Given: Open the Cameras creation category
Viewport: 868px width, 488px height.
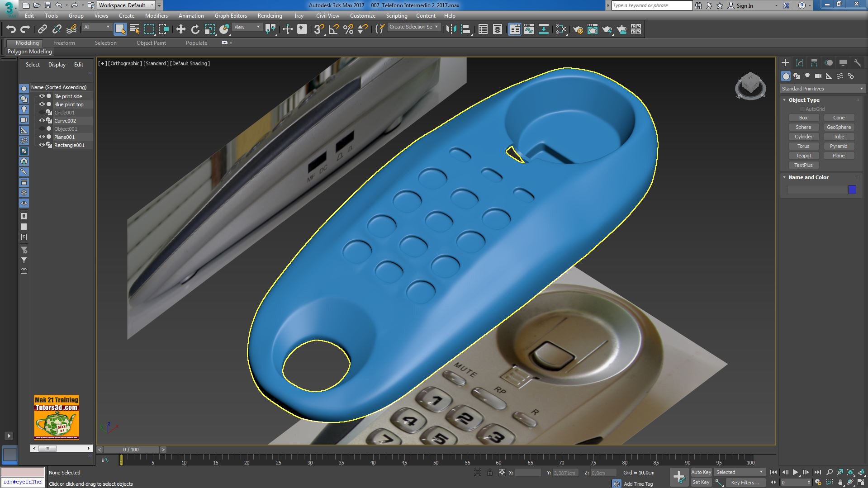Looking at the screenshot, I should click(x=818, y=76).
